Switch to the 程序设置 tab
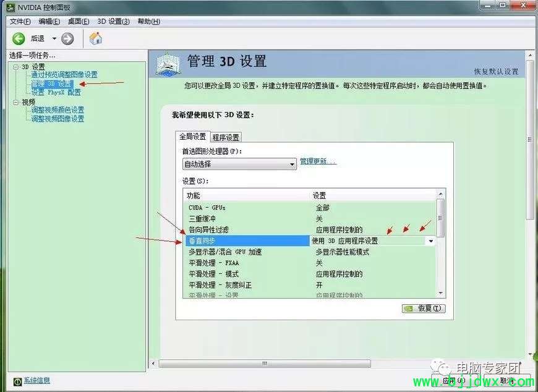The image size is (538, 392). pos(226,137)
